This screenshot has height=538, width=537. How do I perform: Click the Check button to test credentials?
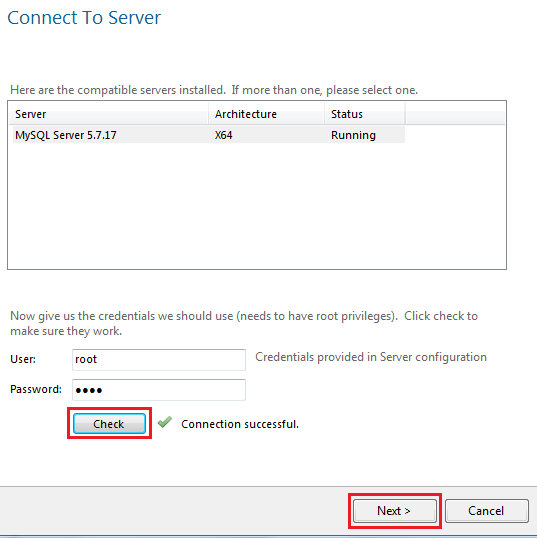click(x=109, y=423)
